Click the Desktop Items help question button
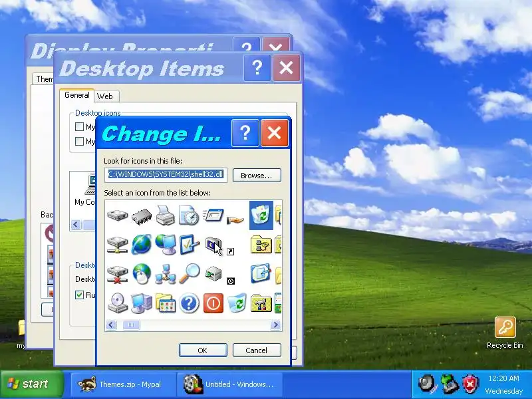This screenshot has height=399, width=532. [x=257, y=68]
